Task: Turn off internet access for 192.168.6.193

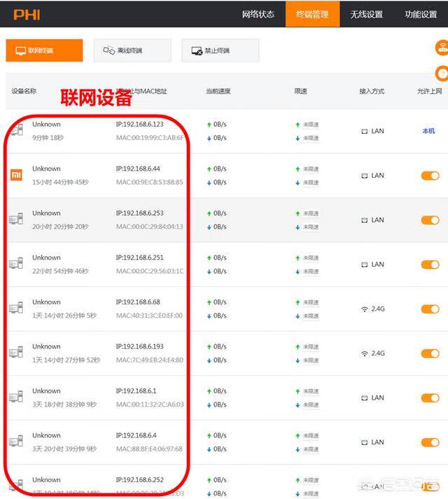Action: click(x=430, y=353)
